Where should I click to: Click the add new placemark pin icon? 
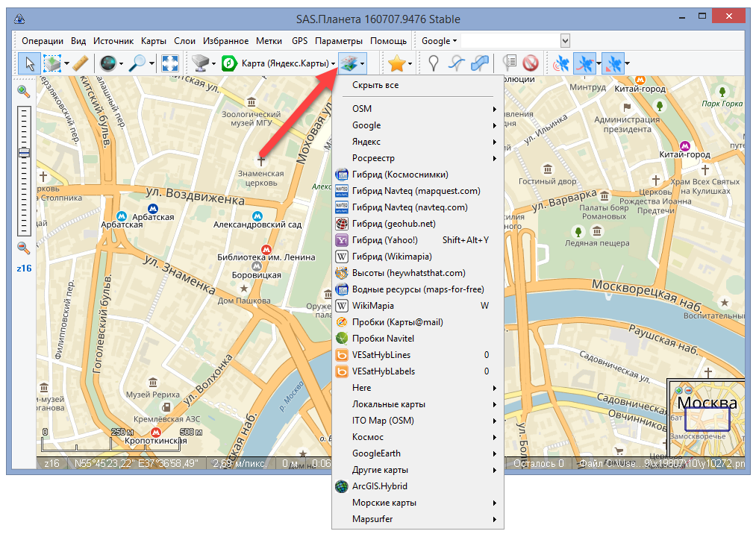point(433,63)
